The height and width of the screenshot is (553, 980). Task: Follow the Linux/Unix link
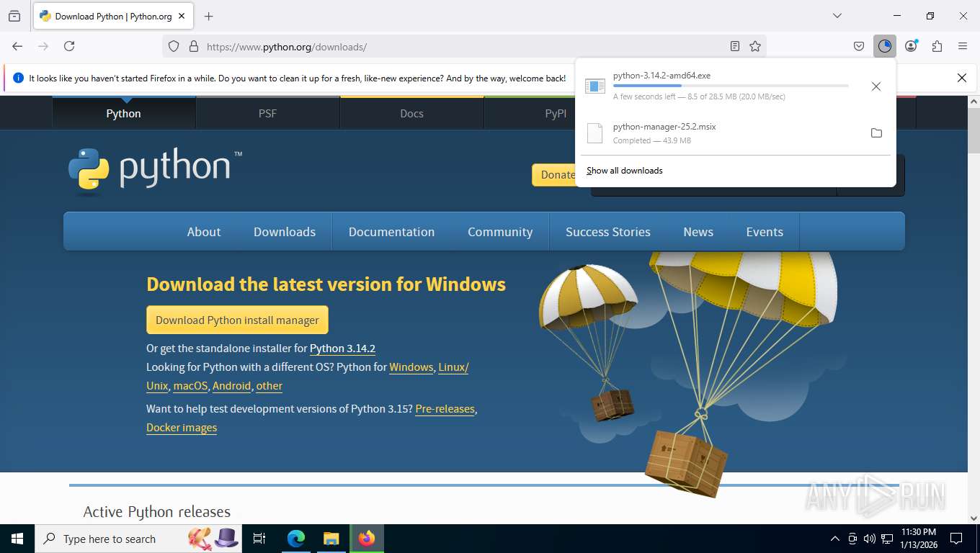[x=453, y=367]
